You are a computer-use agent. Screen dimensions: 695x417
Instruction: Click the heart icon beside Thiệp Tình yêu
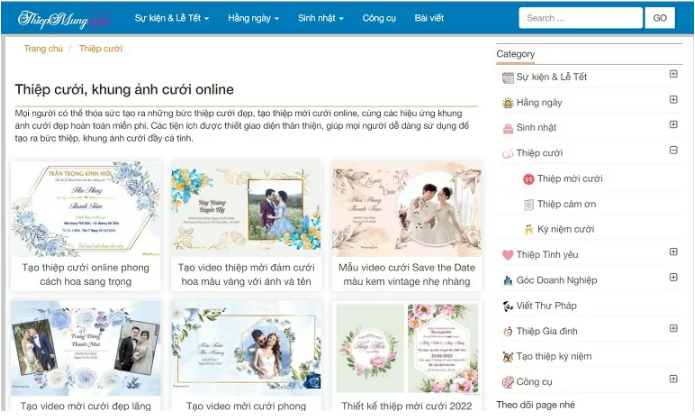pyautogui.click(x=508, y=255)
